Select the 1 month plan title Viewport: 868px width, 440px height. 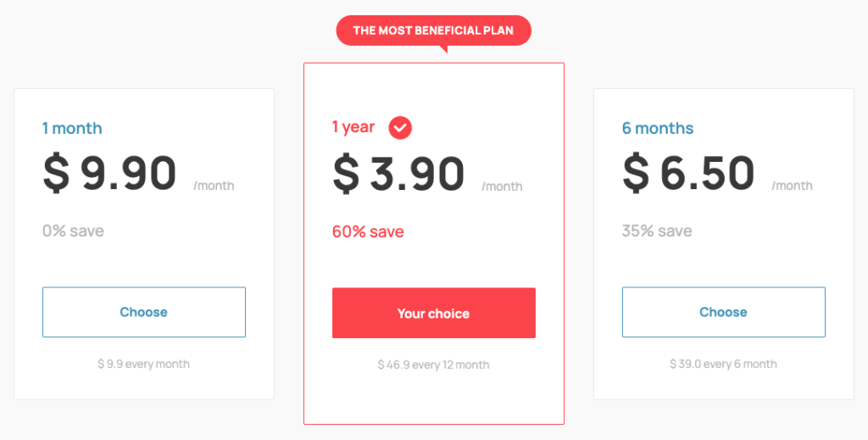(72, 129)
